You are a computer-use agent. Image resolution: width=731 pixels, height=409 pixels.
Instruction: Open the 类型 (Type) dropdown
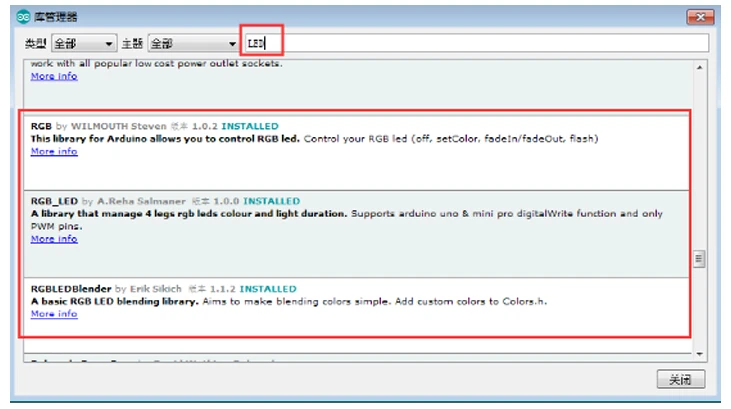83,44
